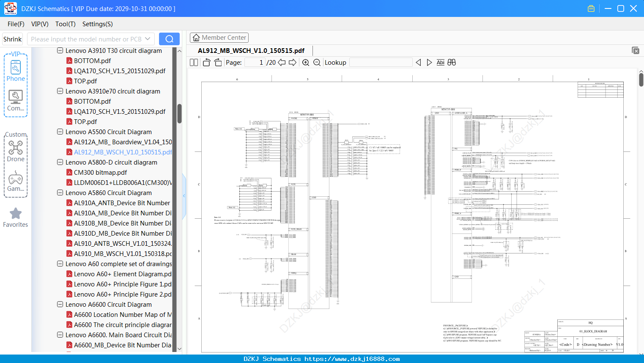
Task: Open the Drone category
Action: (x=16, y=151)
